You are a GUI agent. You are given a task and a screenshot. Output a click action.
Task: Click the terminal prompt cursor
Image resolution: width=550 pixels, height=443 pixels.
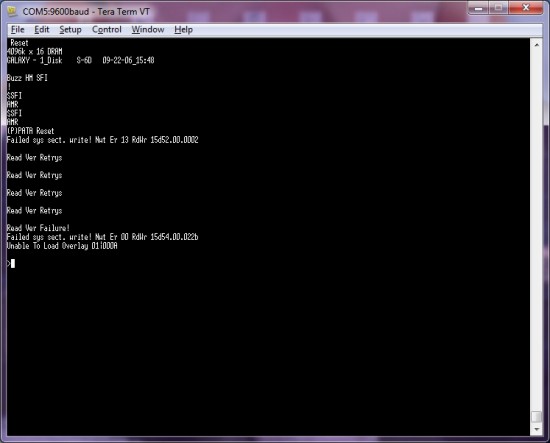click(x=13, y=263)
